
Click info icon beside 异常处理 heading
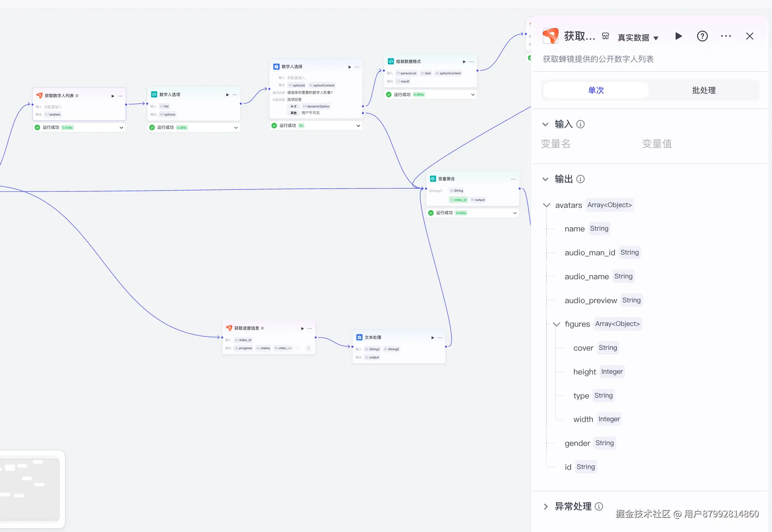pos(599,507)
